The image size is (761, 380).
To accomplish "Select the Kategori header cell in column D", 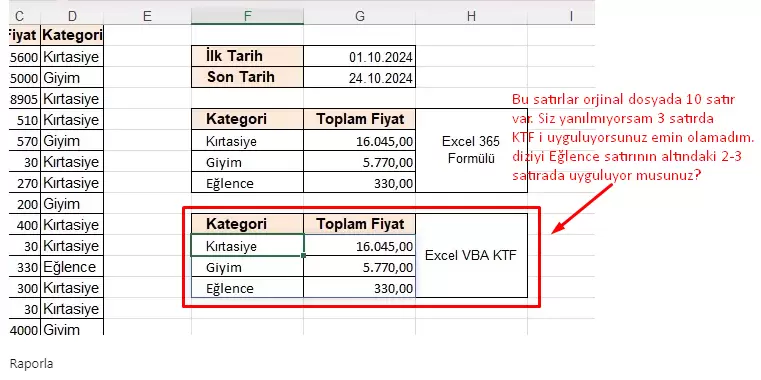I will point(72,35).
